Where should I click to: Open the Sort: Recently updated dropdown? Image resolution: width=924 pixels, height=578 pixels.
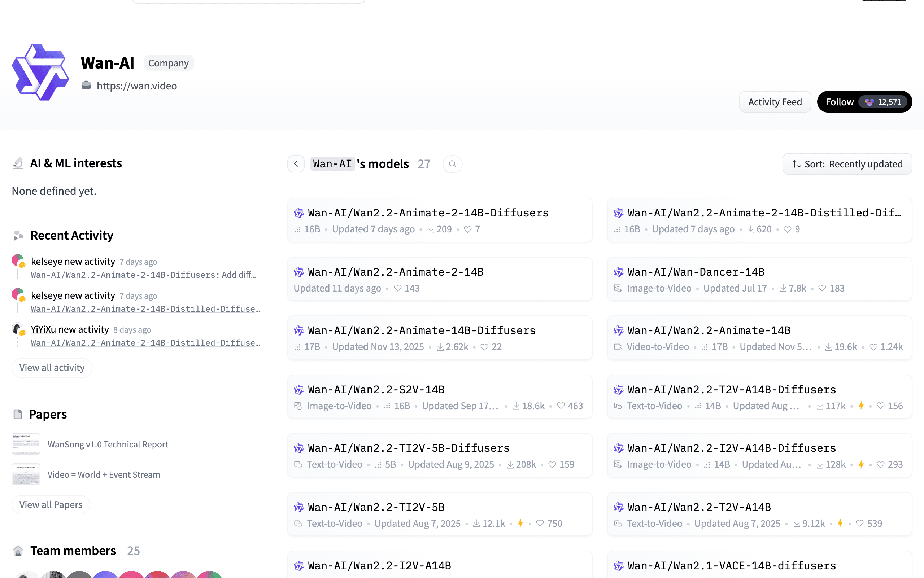point(847,164)
